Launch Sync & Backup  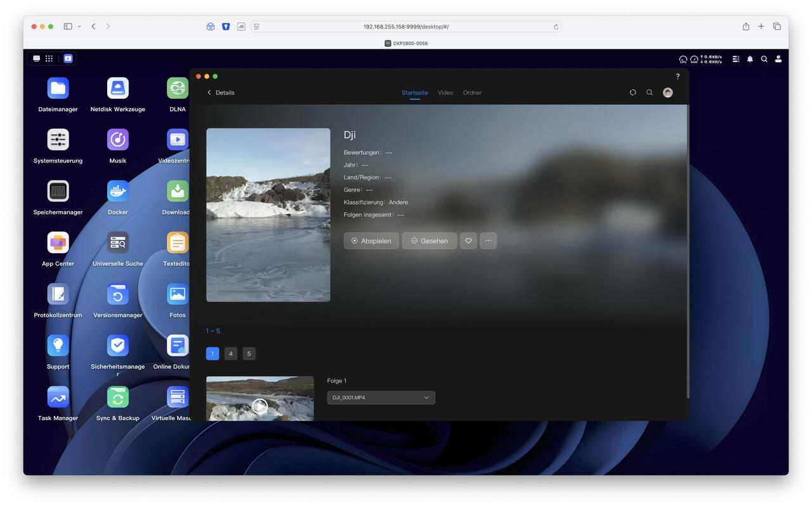tap(118, 397)
